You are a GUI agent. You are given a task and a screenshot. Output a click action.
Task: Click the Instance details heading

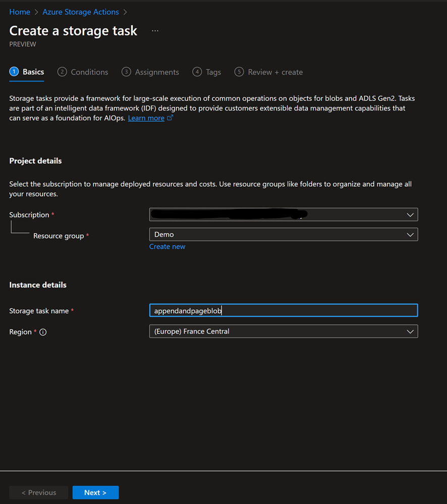(38, 285)
